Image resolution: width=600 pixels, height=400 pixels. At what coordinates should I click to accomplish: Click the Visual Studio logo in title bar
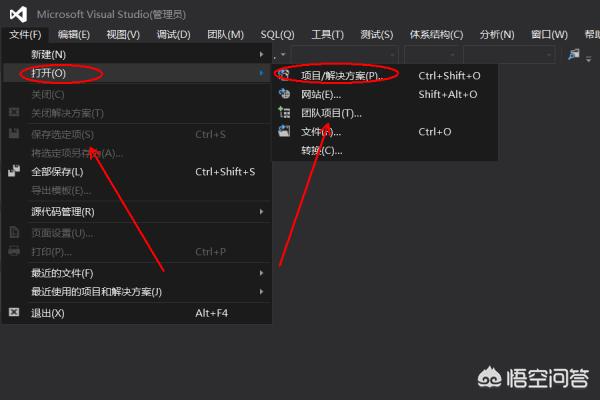[x=16, y=14]
